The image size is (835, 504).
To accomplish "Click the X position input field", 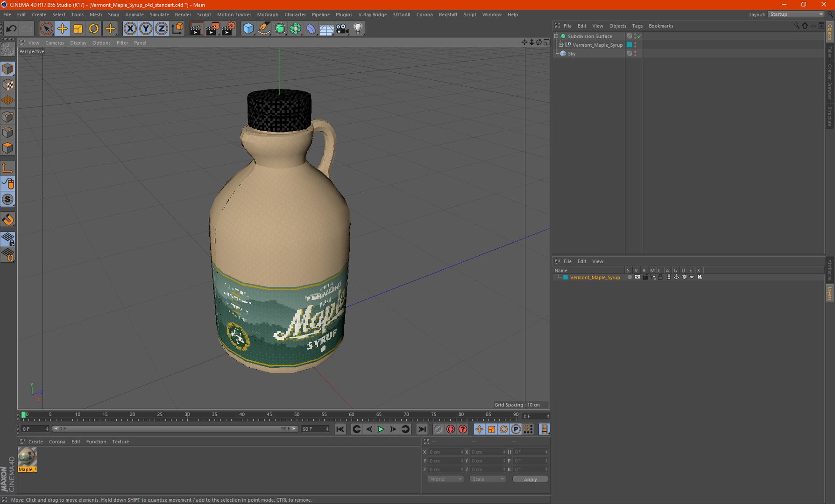I will pyautogui.click(x=446, y=452).
